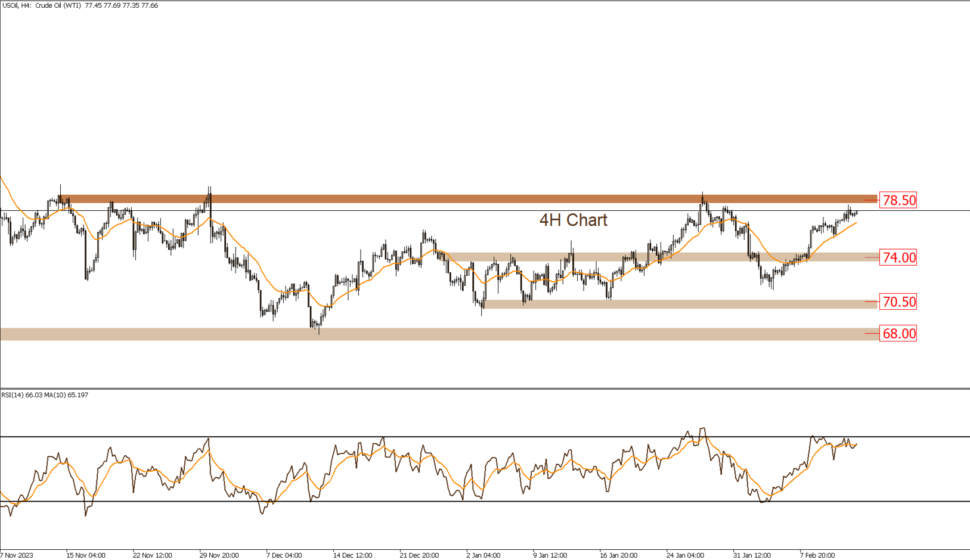
Task: Select the 4H Chart text annotation
Action: pos(574,220)
